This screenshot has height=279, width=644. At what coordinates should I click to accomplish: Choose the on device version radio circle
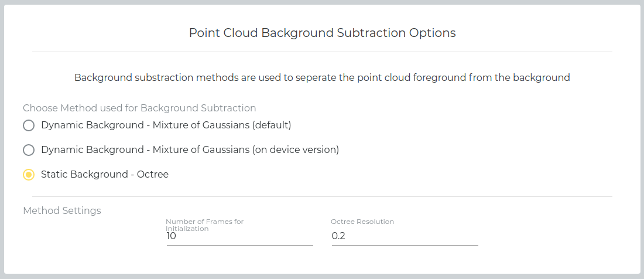(28, 150)
